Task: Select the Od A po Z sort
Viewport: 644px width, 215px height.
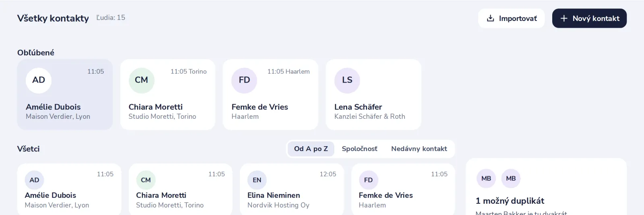Action: click(311, 149)
